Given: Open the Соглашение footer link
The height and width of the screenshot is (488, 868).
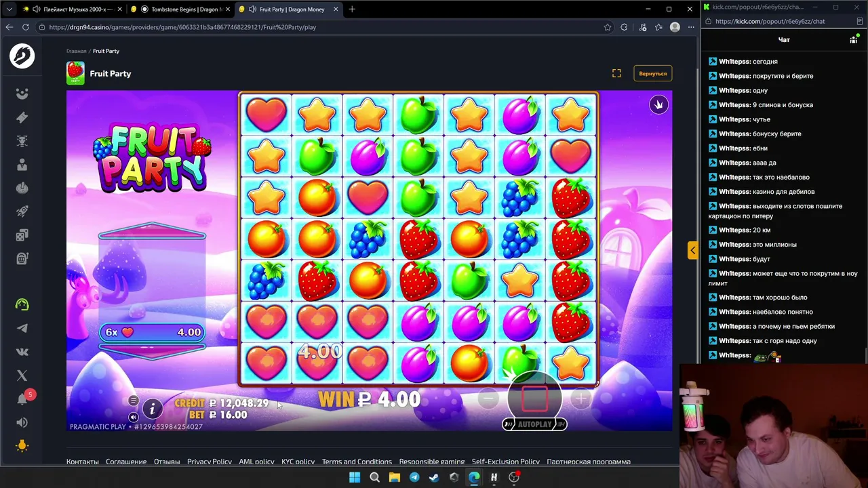Looking at the screenshot, I should click(126, 462).
